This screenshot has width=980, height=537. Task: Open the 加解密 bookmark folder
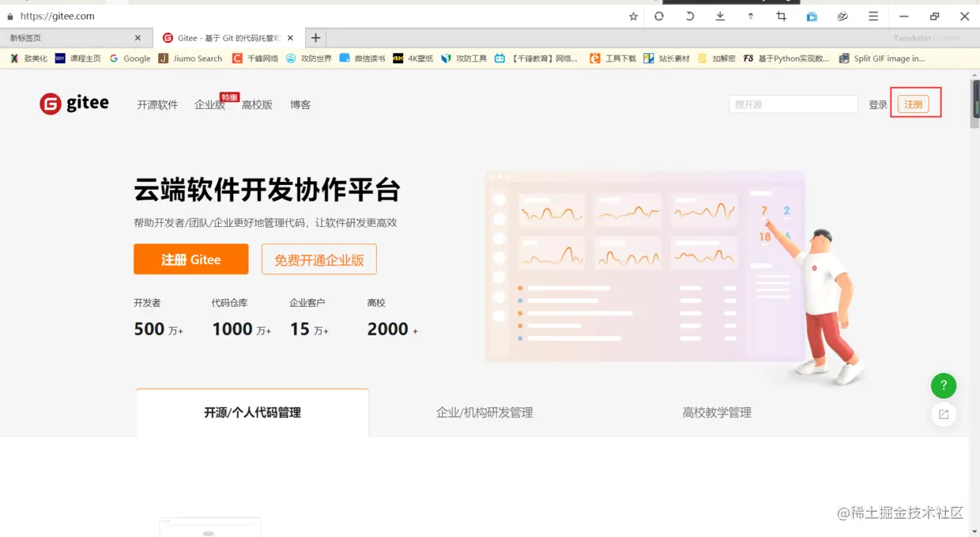click(x=717, y=59)
